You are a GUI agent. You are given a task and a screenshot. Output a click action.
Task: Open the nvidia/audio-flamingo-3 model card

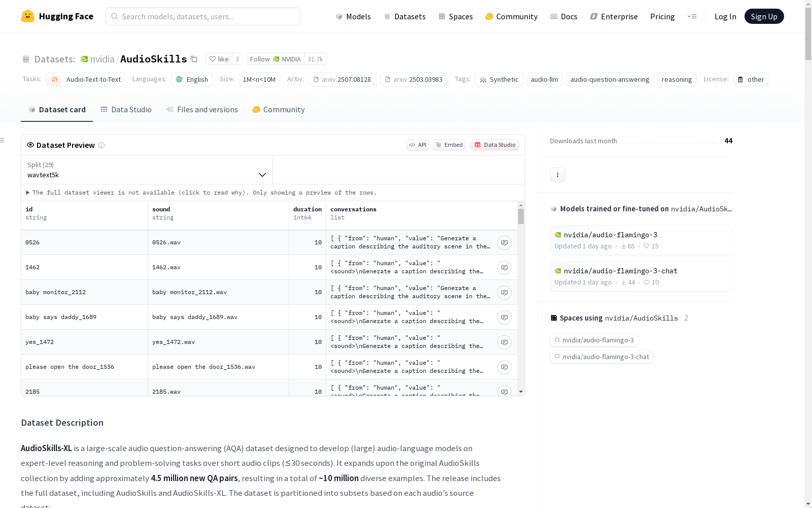641,240
